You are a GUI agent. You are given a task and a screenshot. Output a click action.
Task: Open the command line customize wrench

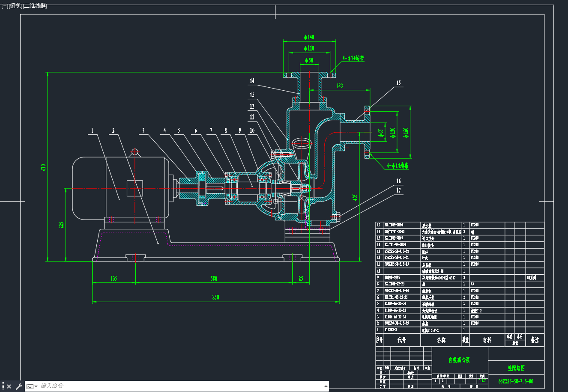tap(19, 386)
